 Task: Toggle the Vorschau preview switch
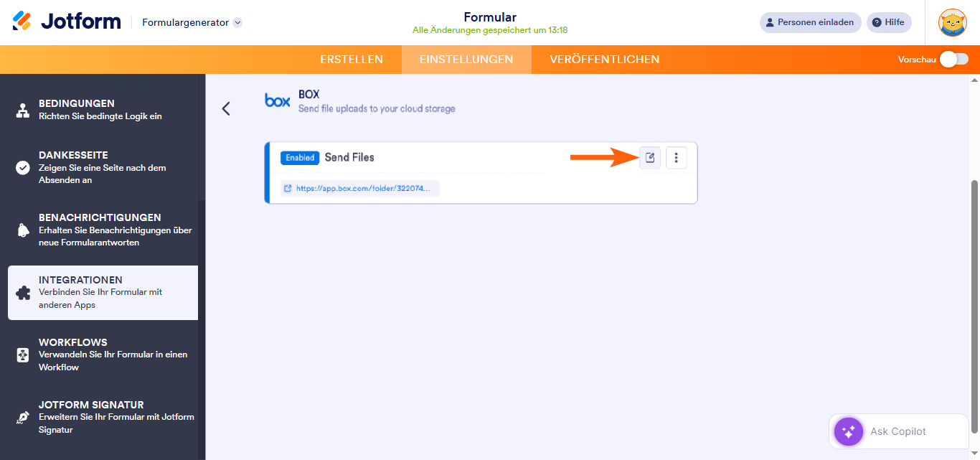point(954,59)
